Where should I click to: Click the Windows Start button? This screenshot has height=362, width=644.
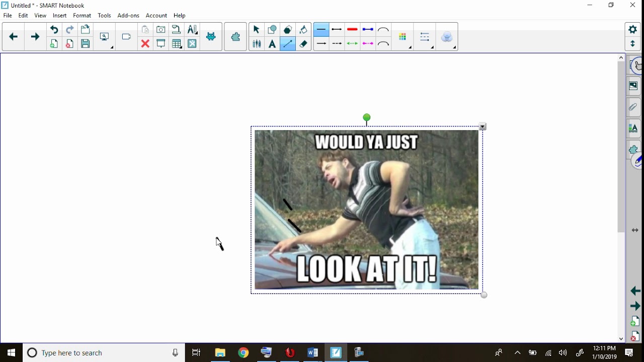click(x=11, y=352)
